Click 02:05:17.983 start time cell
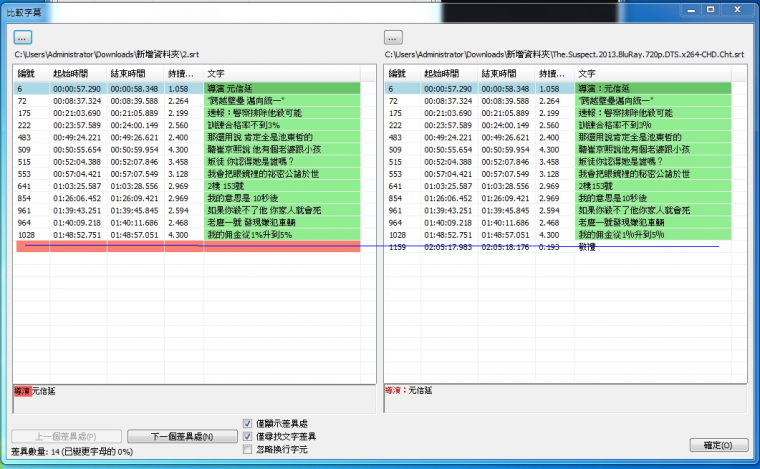Viewport: 760px width, 469px height. tap(448, 247)
